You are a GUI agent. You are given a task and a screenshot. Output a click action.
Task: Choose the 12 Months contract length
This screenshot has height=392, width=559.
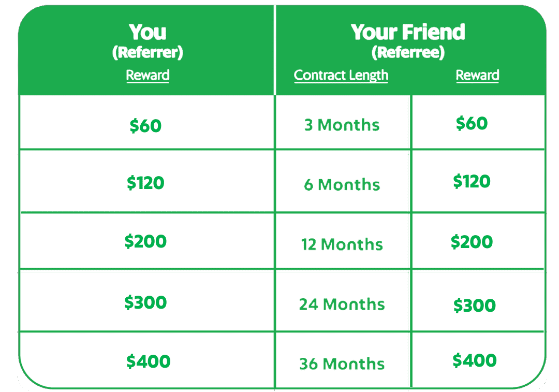(342, 245)
